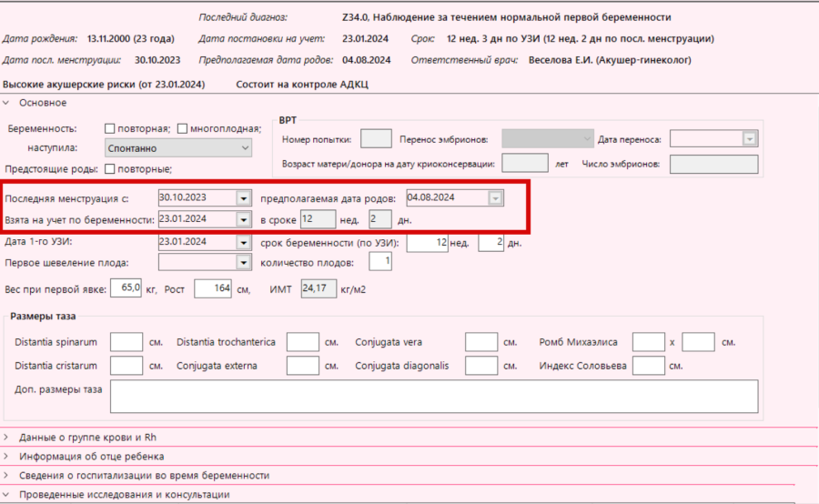Open the 'Взята на учет по беременности' date dropdown
The height and width of the screenshot is (504, 819).
(x=243, y=219)
